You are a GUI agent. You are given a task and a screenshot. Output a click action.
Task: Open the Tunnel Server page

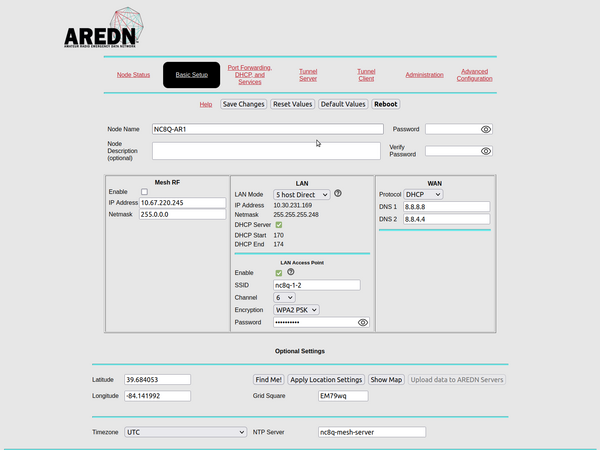(x=308, y=75)
